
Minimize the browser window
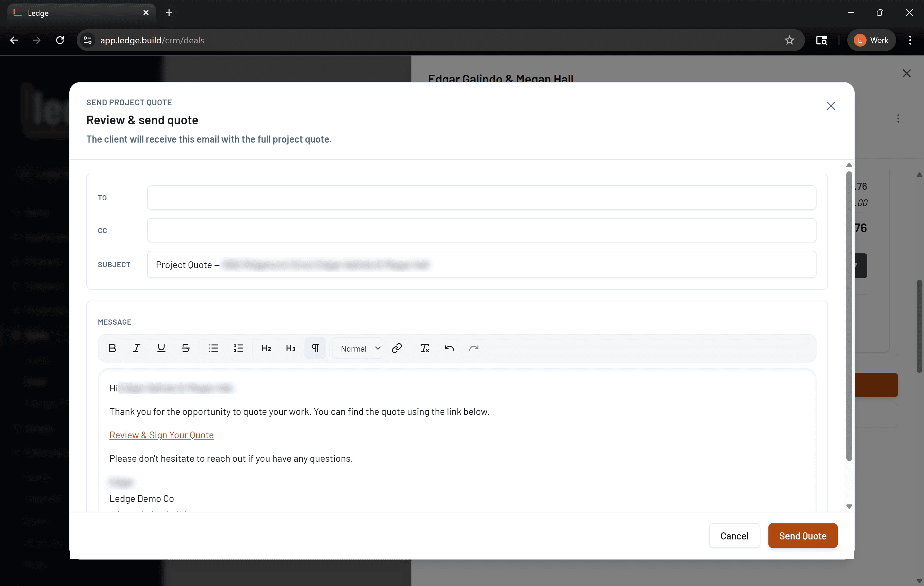click(851, 13)
